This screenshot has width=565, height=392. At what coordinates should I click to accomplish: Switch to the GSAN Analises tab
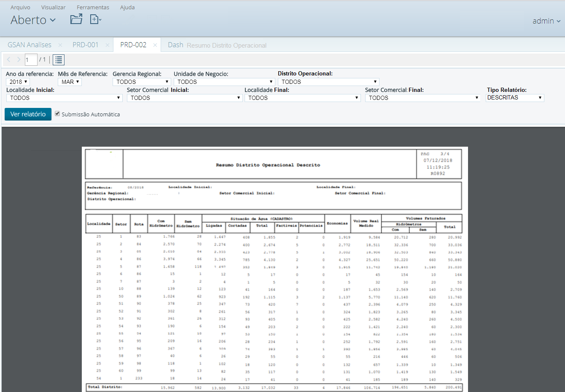[30, 45]
